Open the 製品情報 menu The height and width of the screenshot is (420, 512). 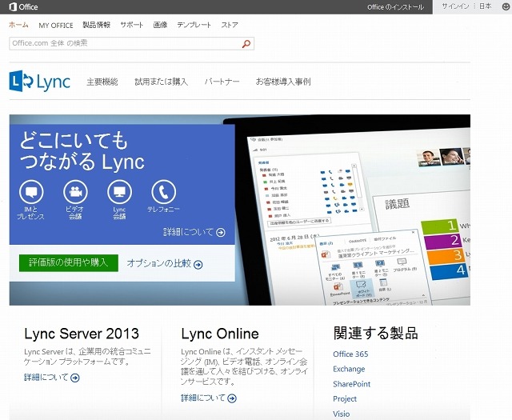click(x=96, y=25)
